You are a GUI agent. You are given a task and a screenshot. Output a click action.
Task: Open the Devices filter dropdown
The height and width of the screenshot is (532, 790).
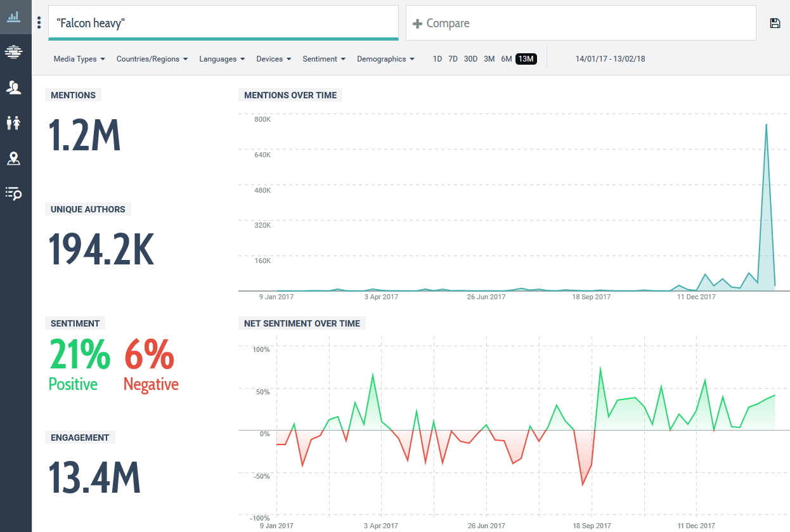click(x=274, y=59)
